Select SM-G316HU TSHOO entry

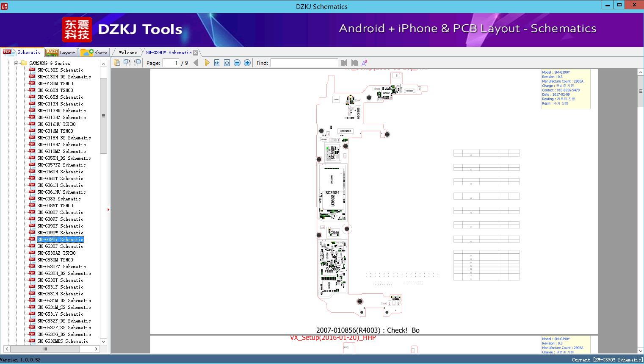(x=56, y=124)
